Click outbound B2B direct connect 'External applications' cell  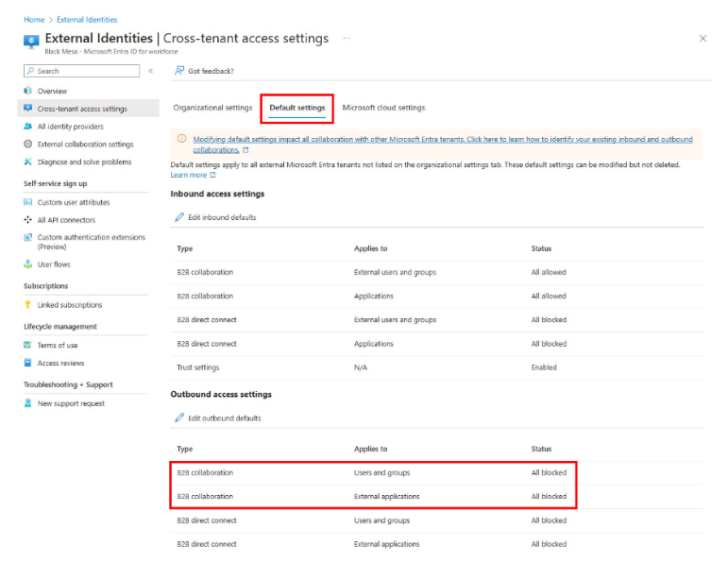coord(386,543)
